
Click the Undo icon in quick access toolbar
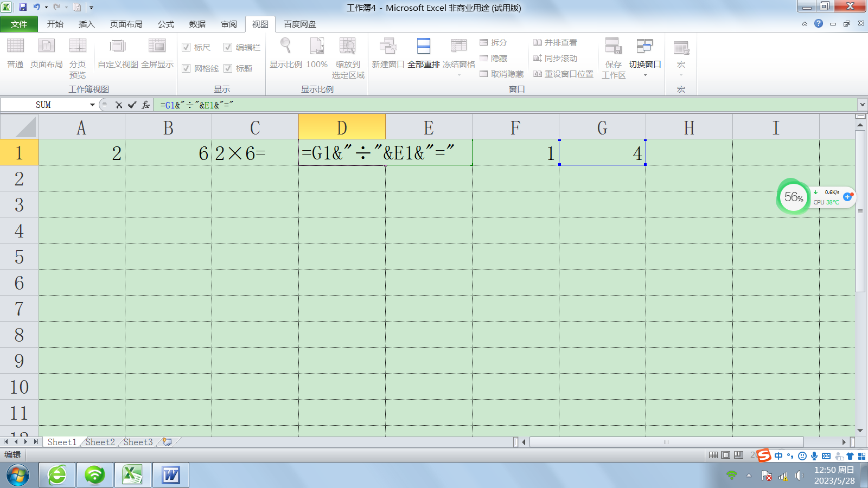(36, 7)
